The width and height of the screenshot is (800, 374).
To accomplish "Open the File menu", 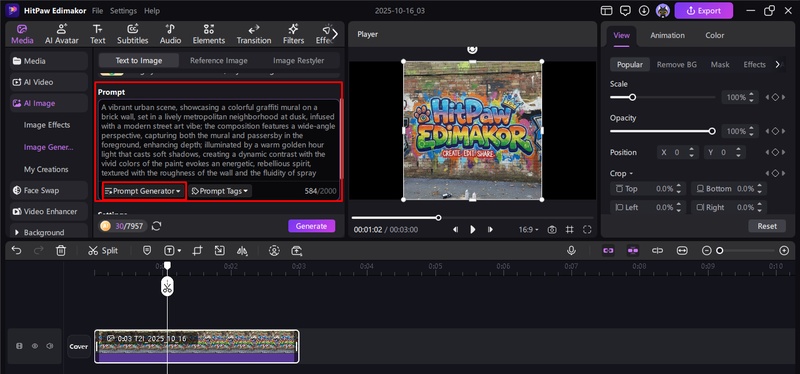I will pyautogui.click(x=97, y=10).
